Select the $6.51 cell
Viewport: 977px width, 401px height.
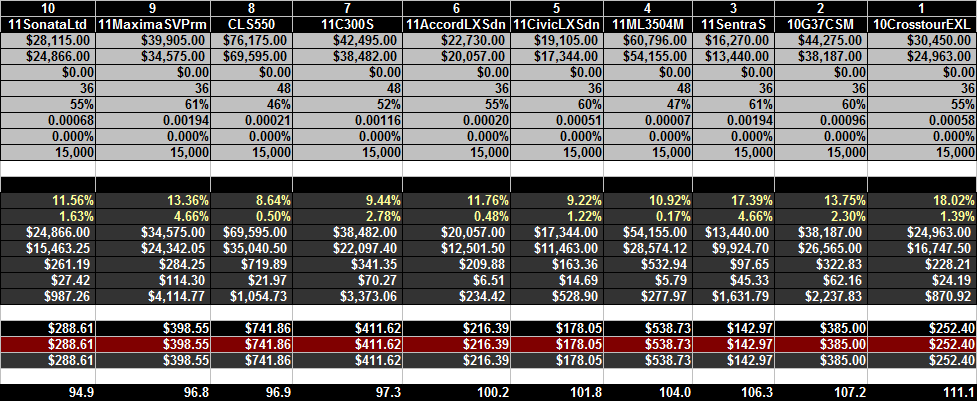pos(456,280)
